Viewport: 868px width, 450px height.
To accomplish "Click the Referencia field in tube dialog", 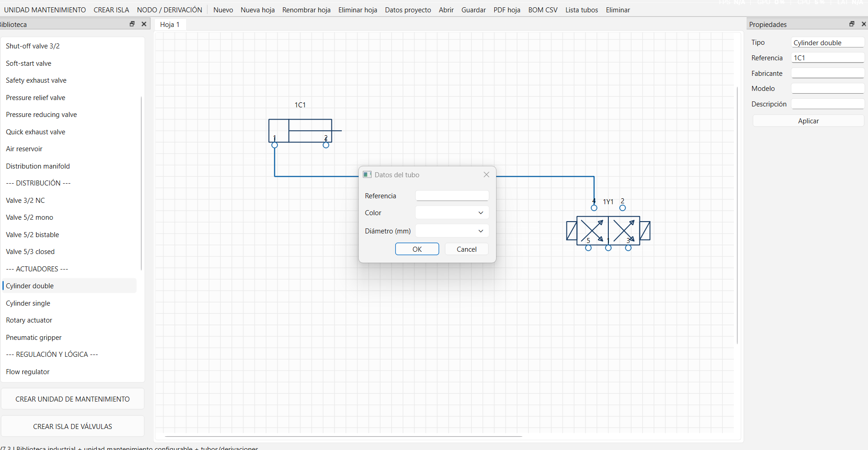I will pos(452,196).
